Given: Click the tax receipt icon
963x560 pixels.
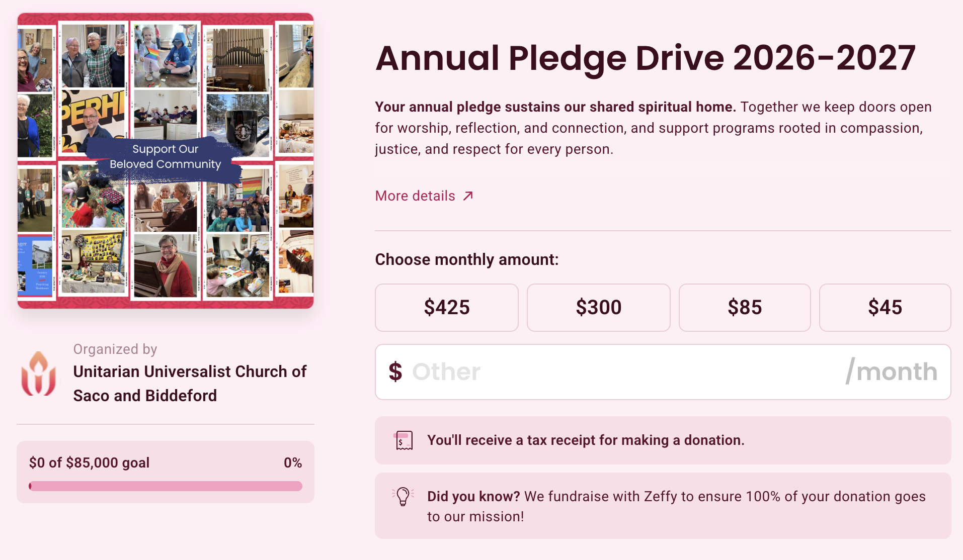Looking at the screenshot, I should (404, 440).
